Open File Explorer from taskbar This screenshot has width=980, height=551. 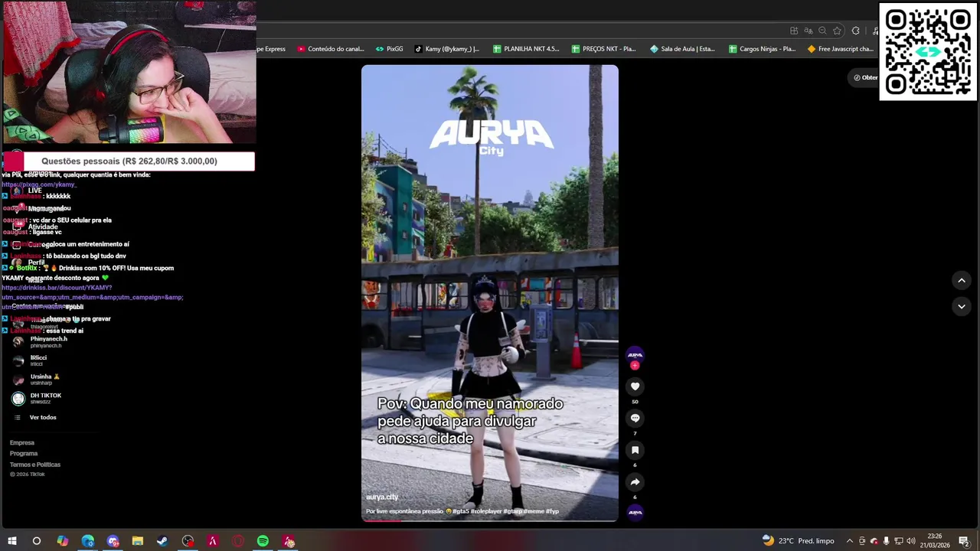click(138, 541)
